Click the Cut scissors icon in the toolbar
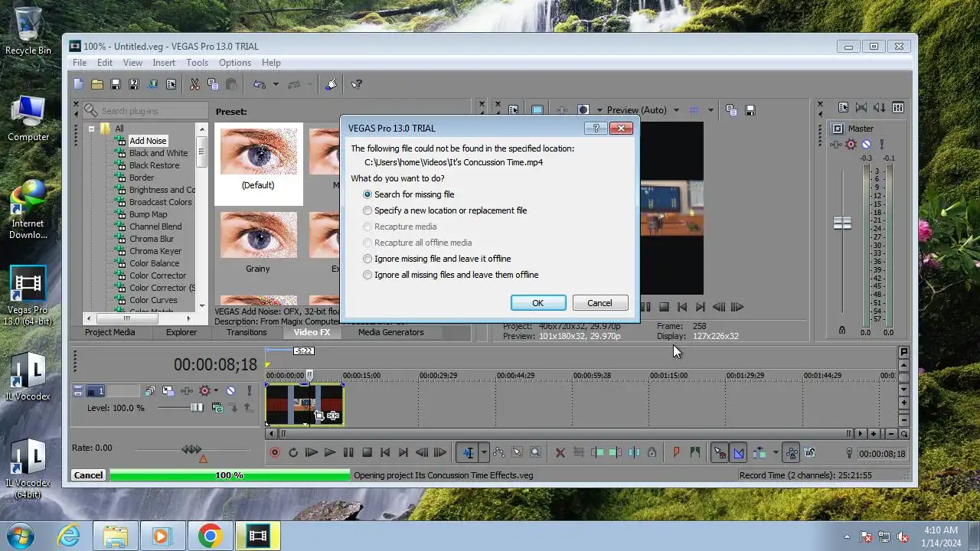980x551 pixels. pyautogui.click(x=194, y=84)
